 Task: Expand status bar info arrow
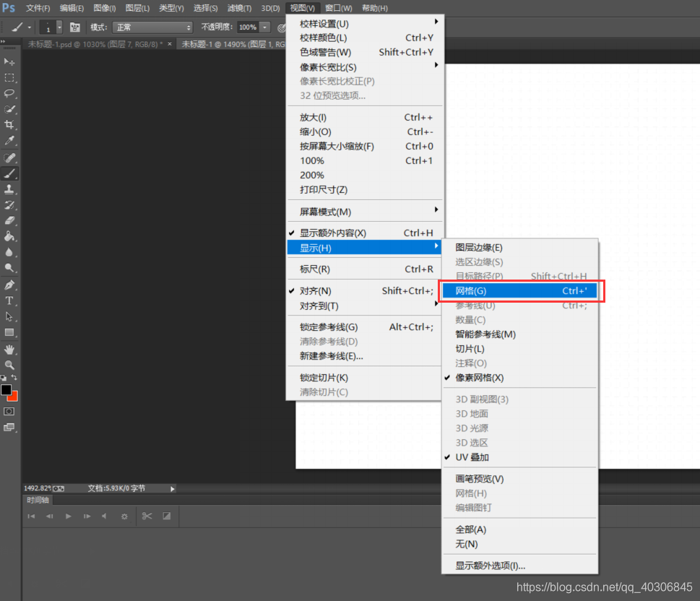(x=173, y=489)
